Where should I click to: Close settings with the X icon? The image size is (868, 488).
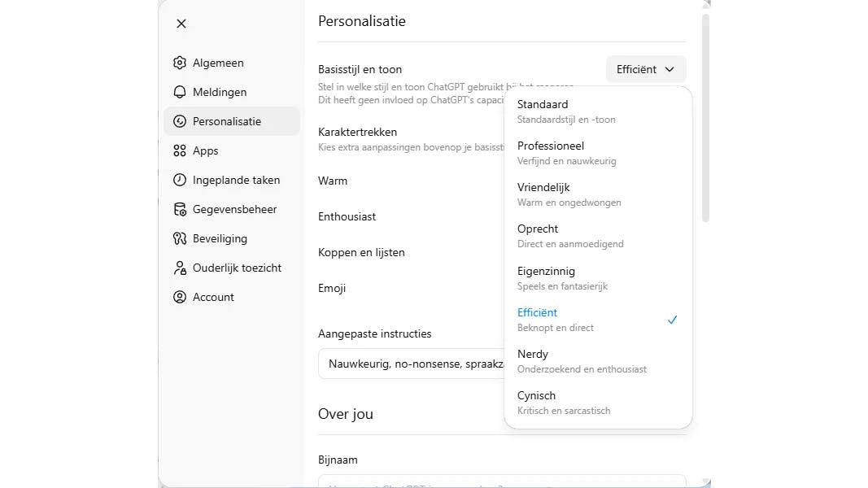[181, 24]
